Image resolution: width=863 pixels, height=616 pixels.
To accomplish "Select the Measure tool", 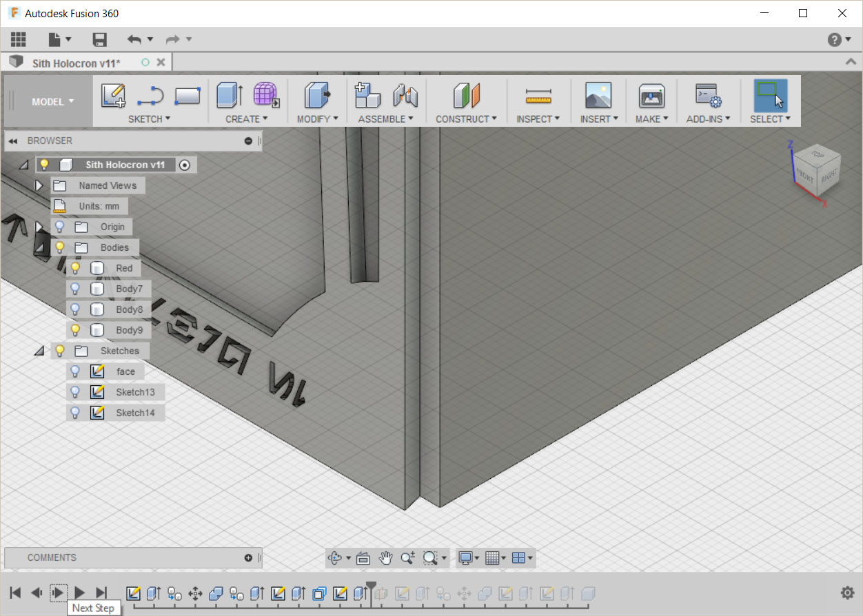I will point(538,96).
